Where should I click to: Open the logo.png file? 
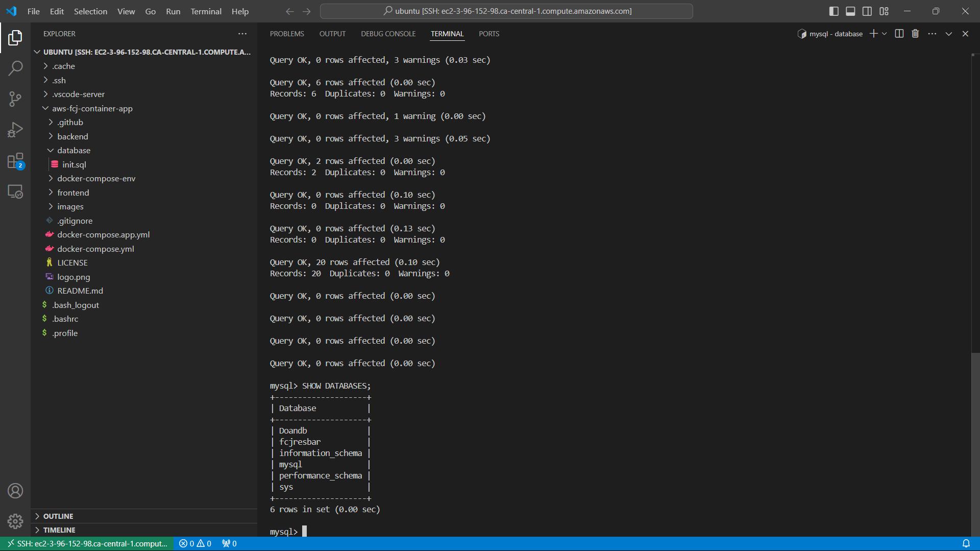coord(144,277)
